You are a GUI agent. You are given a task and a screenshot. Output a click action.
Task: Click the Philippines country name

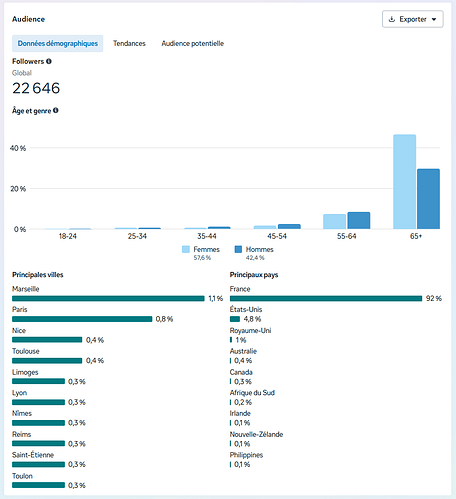pyautogui.click(x=246, y=455)
